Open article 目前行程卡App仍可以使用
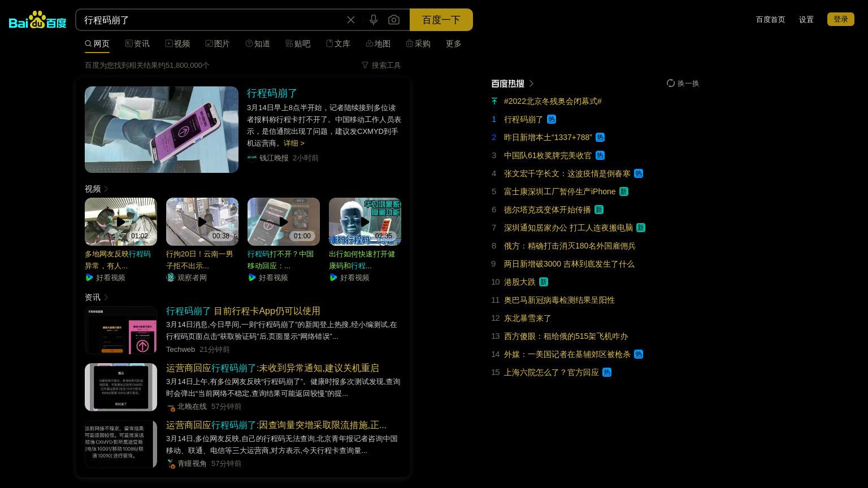The width and height of the screenshot is (868, 488). coord(243,311)
